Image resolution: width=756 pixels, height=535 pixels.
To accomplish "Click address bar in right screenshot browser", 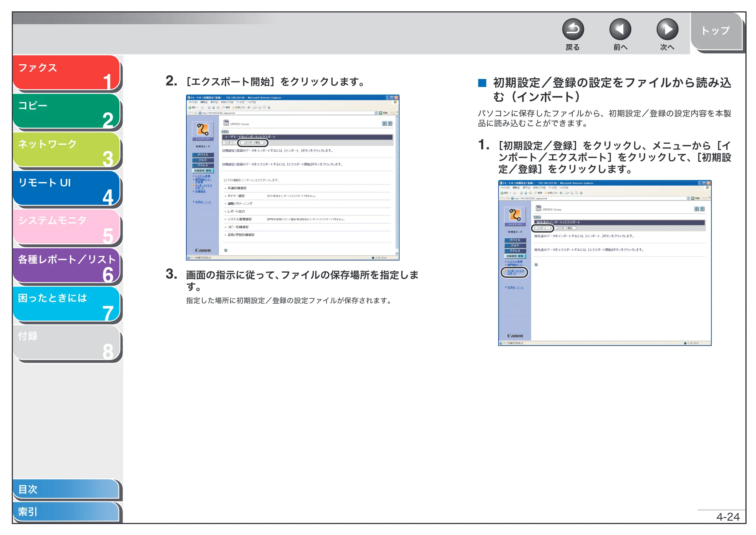I will (x=600, y=198).
